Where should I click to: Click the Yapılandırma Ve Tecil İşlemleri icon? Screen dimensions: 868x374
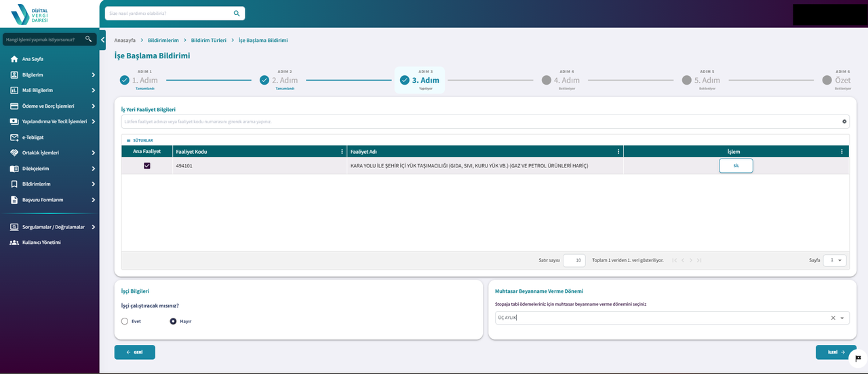[14, 121]
